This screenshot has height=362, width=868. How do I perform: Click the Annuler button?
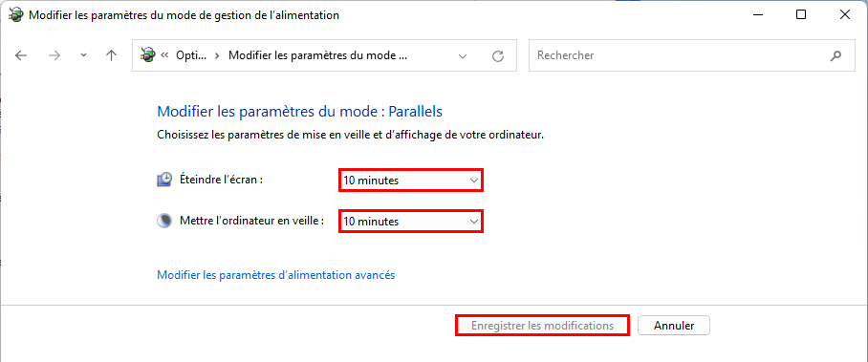click(x=674, y=326)
